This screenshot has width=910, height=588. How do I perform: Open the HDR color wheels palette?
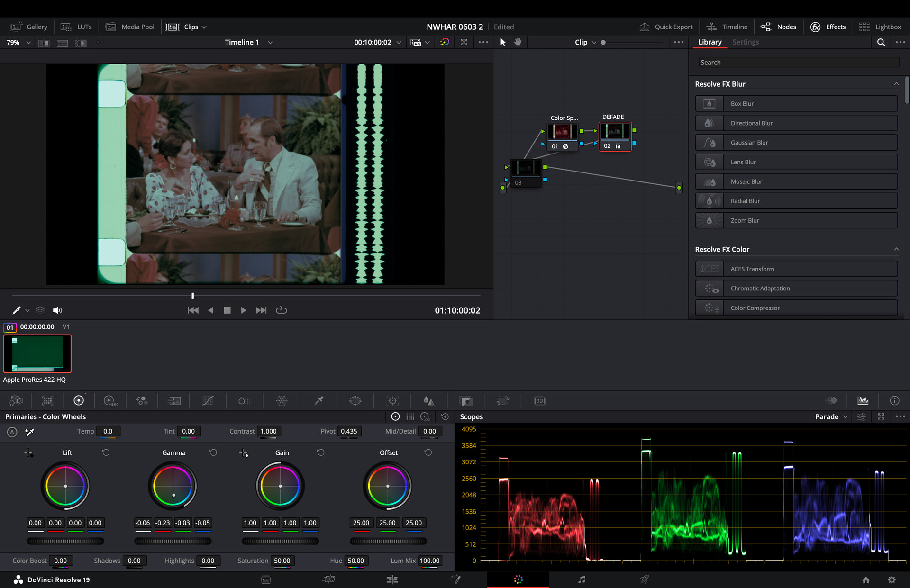[x=110, y=401]
